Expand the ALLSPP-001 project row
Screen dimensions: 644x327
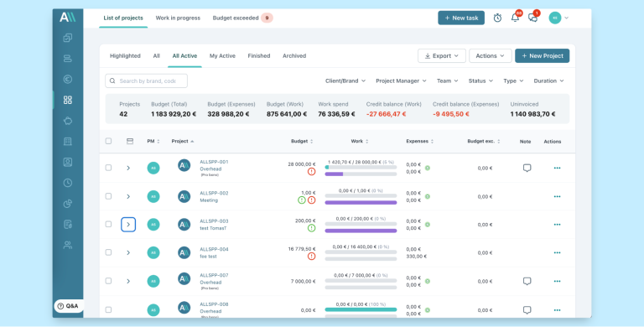128,168
